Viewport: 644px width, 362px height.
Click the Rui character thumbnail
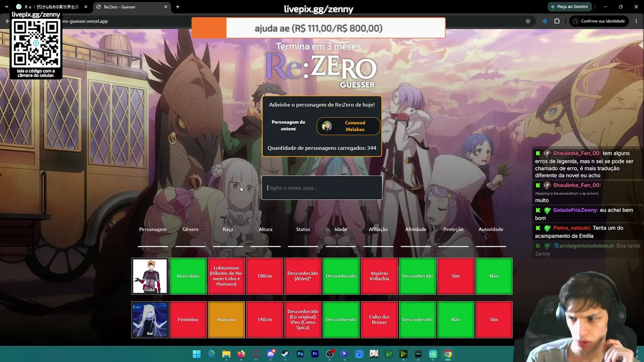(150, 320)
